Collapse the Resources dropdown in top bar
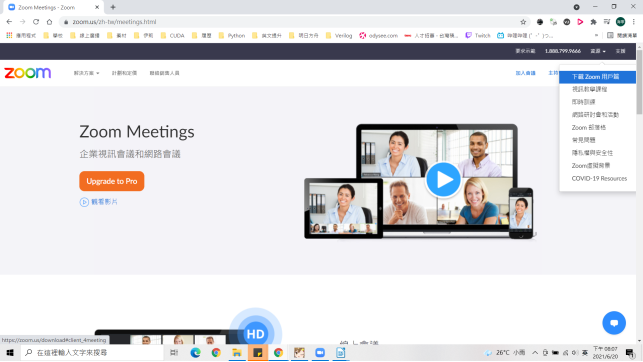Image resolution: width=643 pixels, height=362 pixels. 598,51
